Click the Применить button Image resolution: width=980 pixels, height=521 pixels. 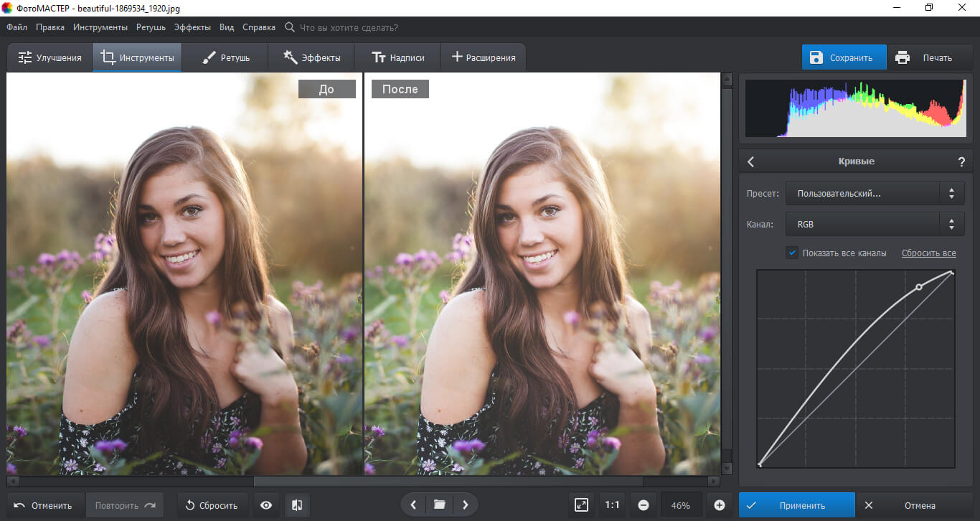(796, 505)
